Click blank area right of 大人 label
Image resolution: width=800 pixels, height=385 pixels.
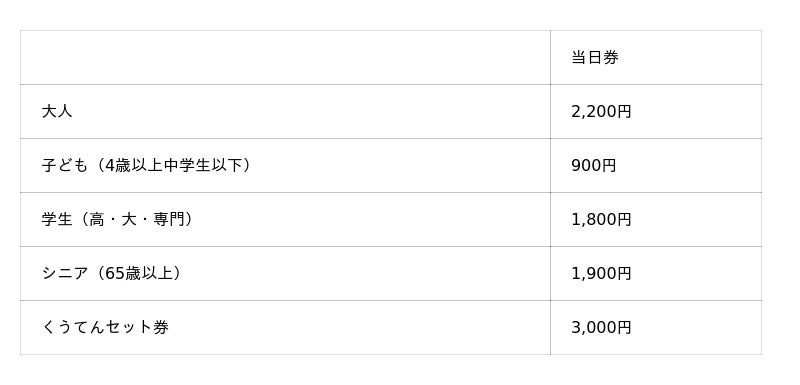[x=311, y=112]
